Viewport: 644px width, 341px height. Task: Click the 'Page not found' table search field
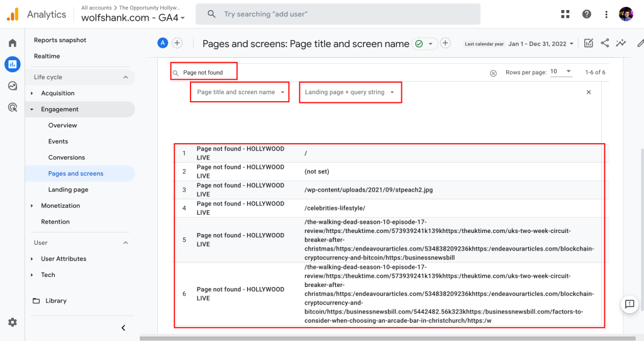[x=204, y=73]
